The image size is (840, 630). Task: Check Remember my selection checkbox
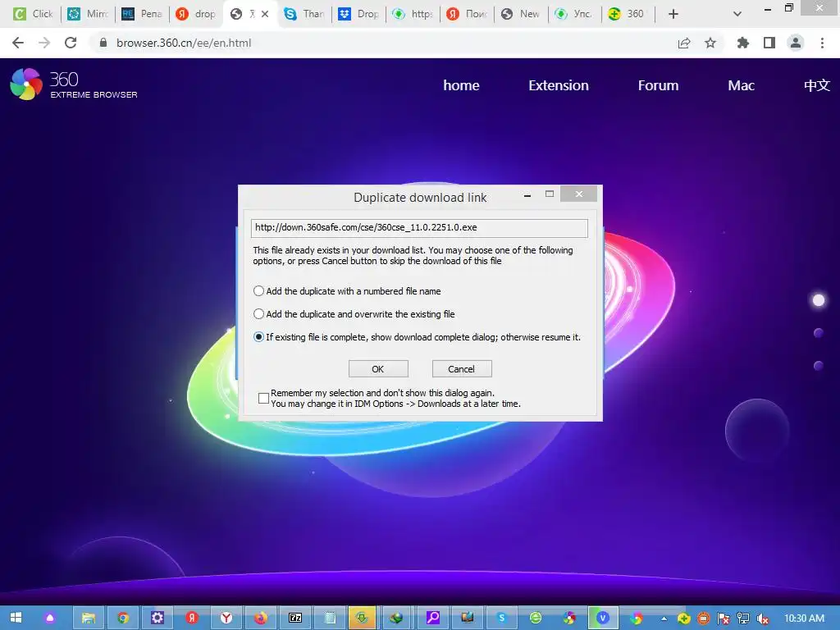263,398
